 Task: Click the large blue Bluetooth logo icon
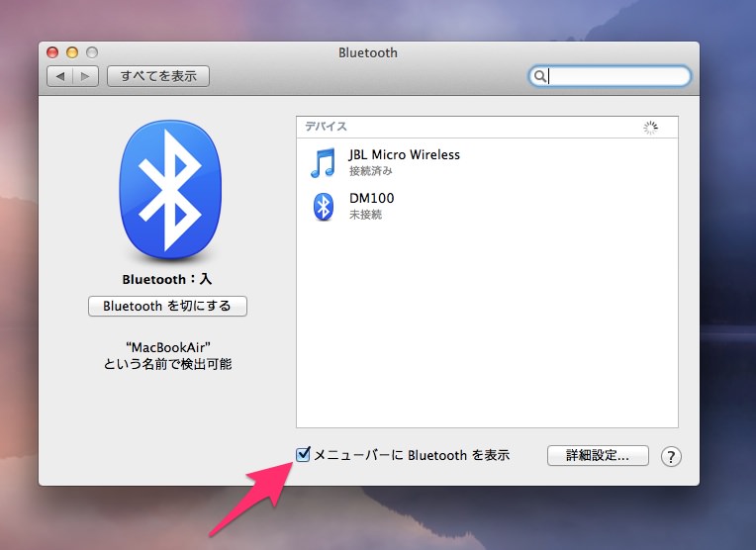point(170,190)
